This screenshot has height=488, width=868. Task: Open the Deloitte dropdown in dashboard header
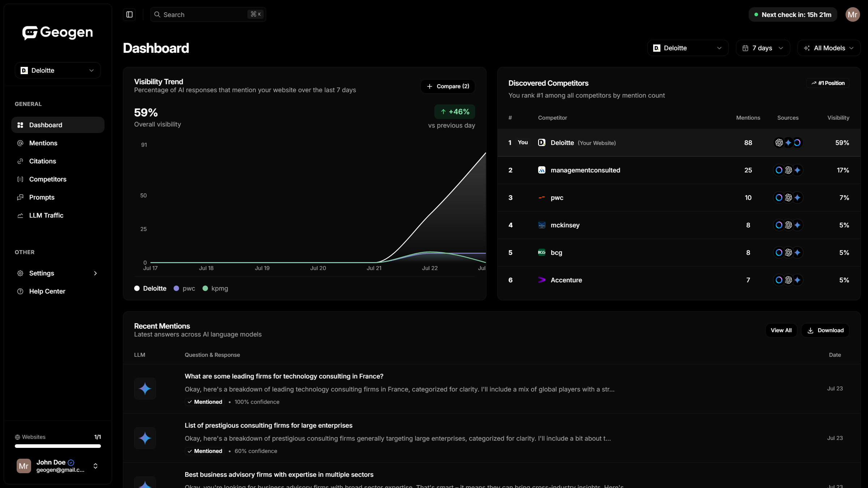(688, 48)
